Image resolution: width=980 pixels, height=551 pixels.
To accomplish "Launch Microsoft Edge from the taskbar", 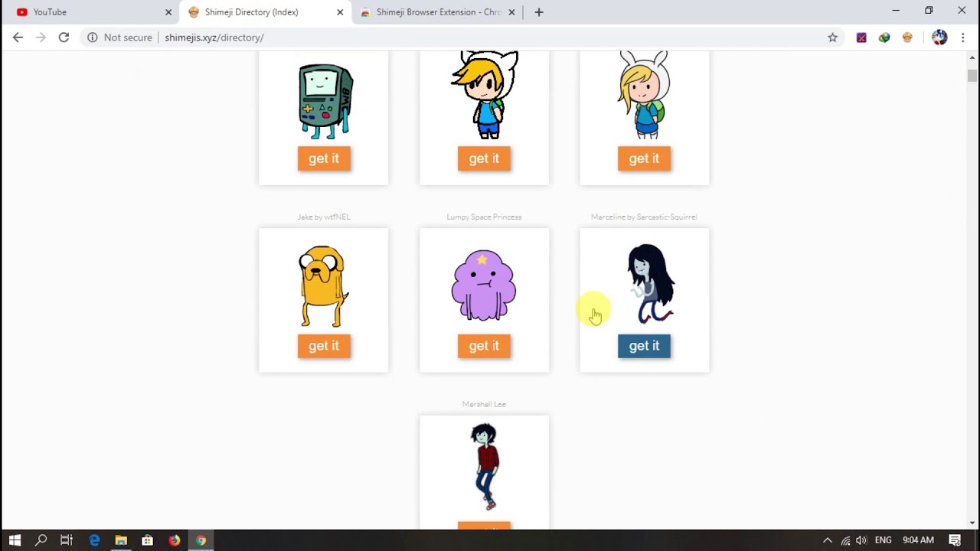I will tap(94, 540).
